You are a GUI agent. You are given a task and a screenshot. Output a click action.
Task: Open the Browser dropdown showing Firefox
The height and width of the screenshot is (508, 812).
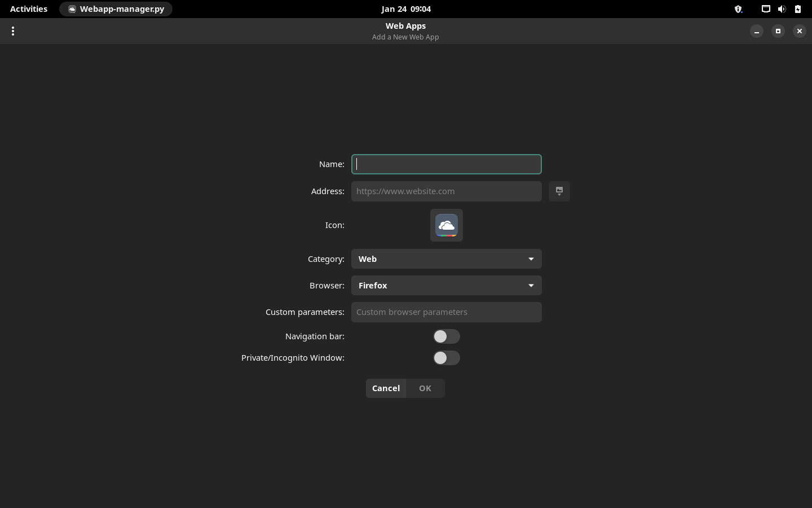tap(447, 286)
